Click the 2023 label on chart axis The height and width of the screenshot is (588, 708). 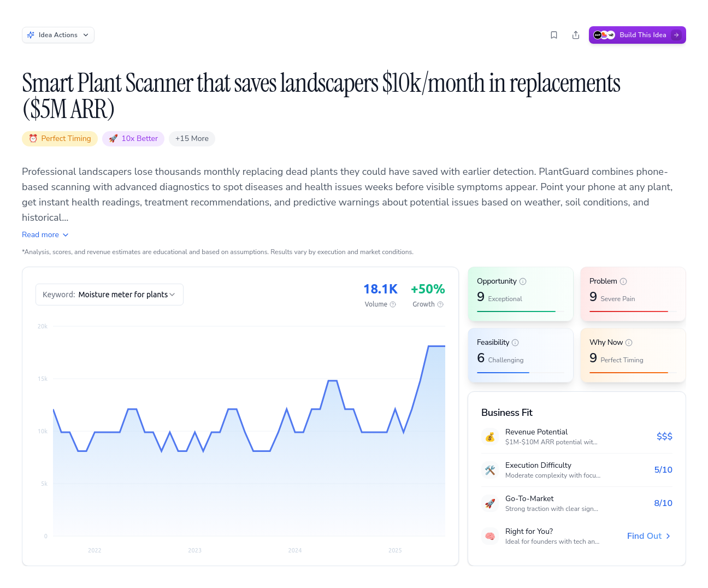[x=195, y=550]
